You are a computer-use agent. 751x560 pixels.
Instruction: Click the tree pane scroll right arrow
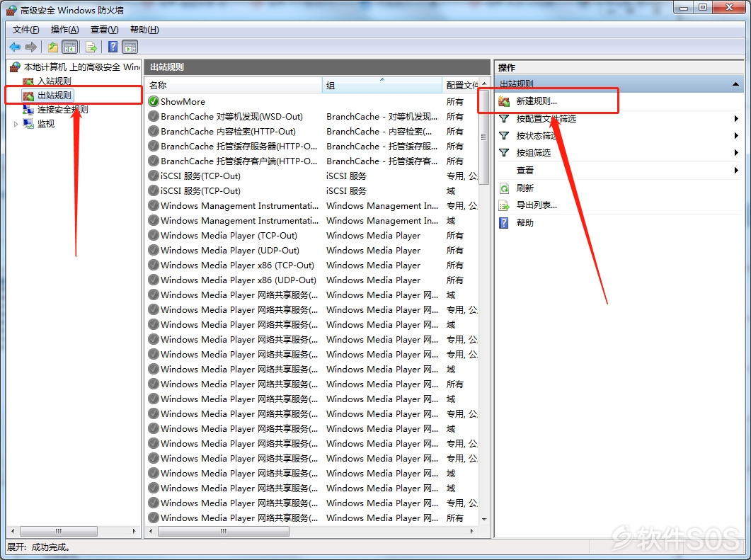[x=134, y=531]
